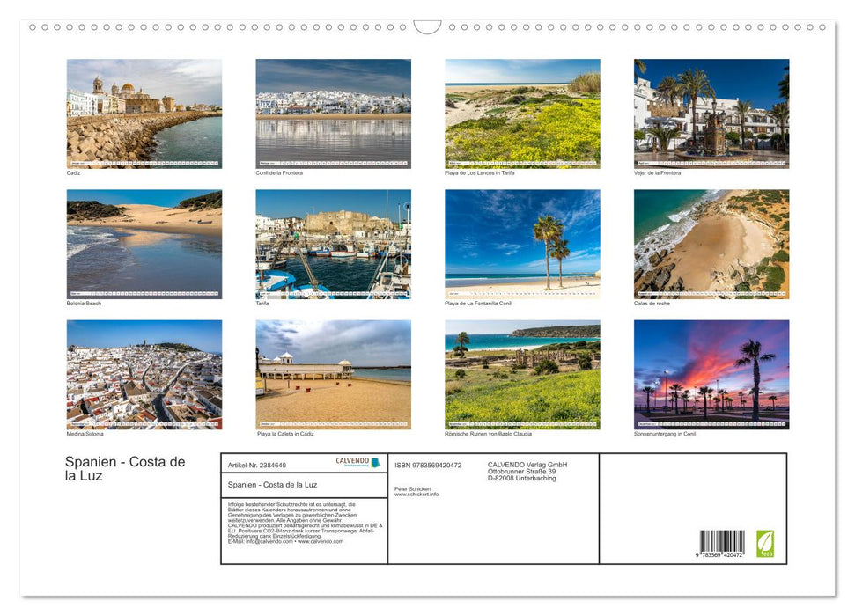Click the ISBN 9783569420472 text
Screen dimensions: 855x616
pos(428,466)
